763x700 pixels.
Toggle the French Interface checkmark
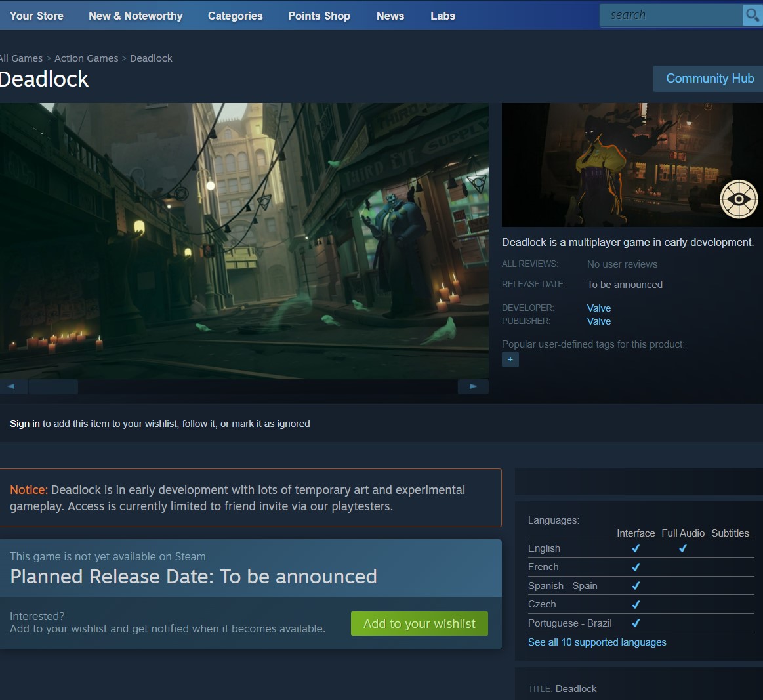635,567
